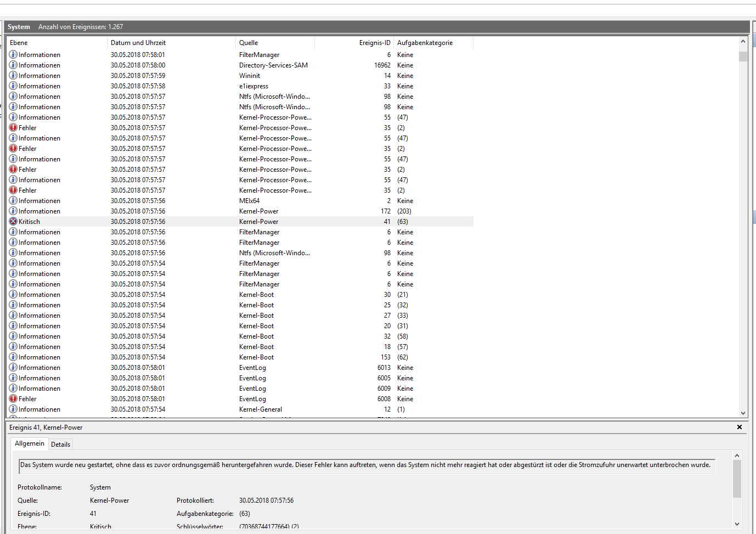Select the Allgemein tab

pyautogui.click(x=29, y=443)
